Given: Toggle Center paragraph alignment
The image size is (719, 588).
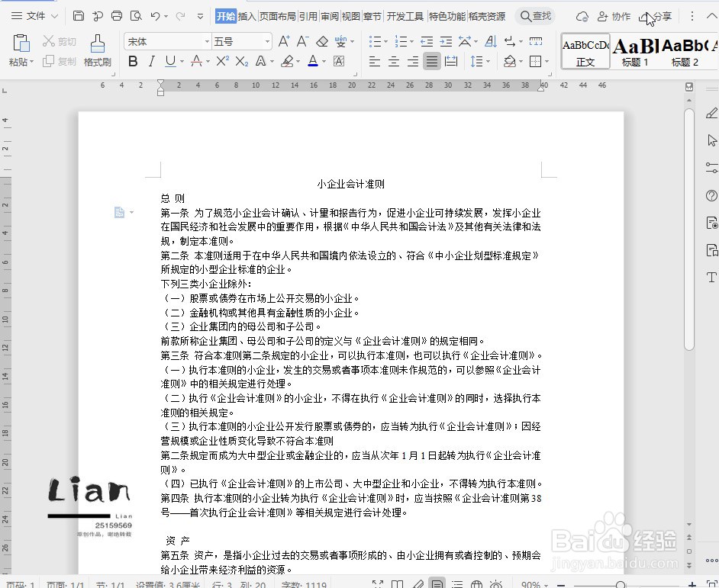Looking at the screenshot, I should tap(394, 61).
